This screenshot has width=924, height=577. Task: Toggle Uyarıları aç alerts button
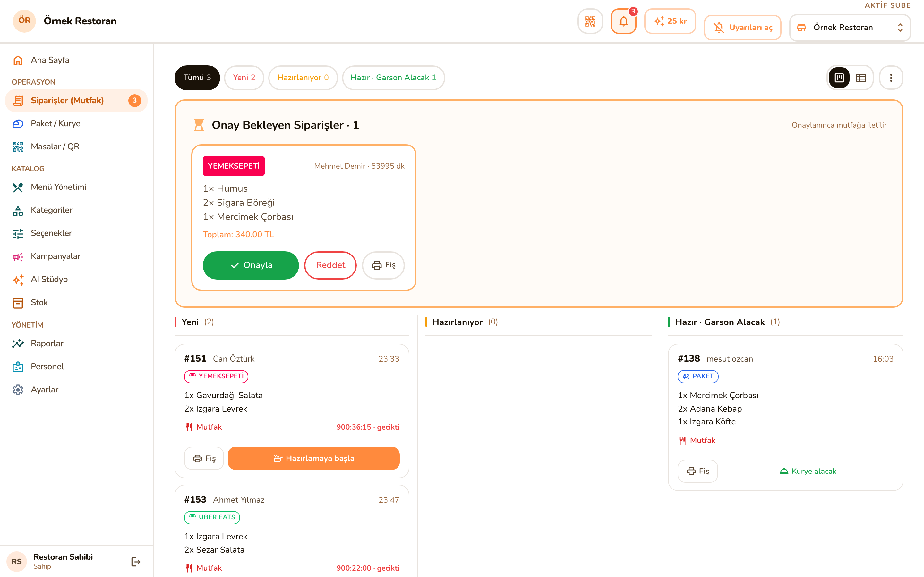coord(742,28)
